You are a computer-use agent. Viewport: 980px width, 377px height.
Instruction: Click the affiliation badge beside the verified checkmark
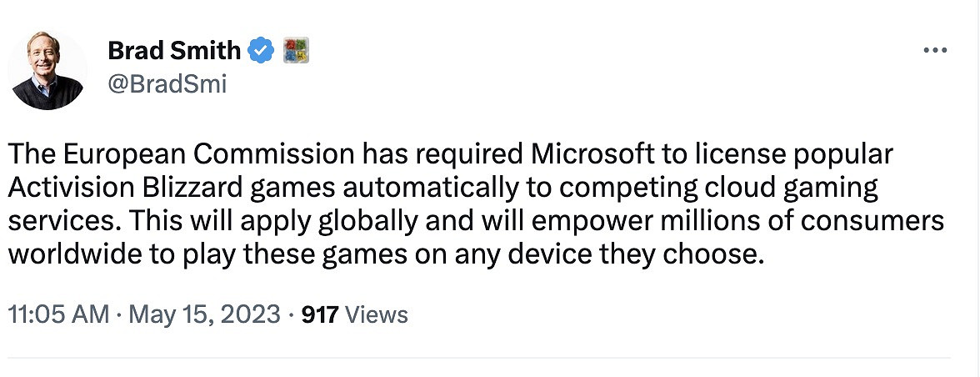click(296, 51)
